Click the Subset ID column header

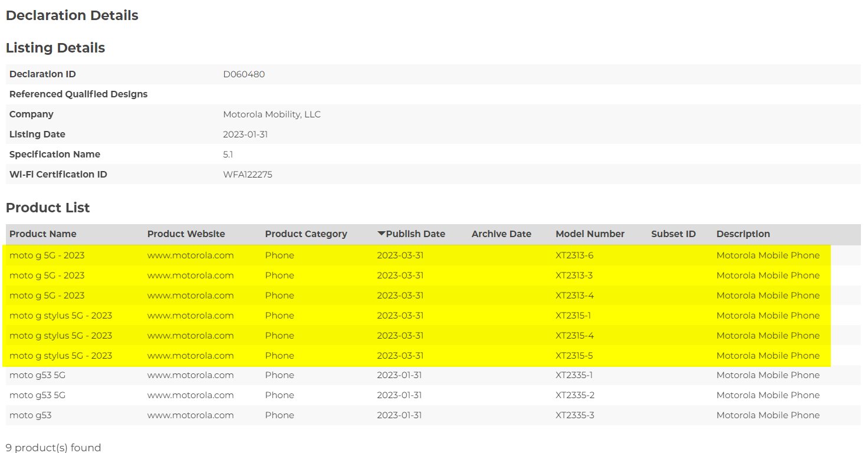click(x=673, y=234)
